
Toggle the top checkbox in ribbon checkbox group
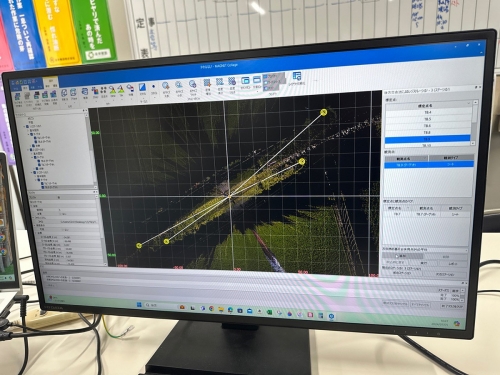pyautogui.click(x=266, y=76)
